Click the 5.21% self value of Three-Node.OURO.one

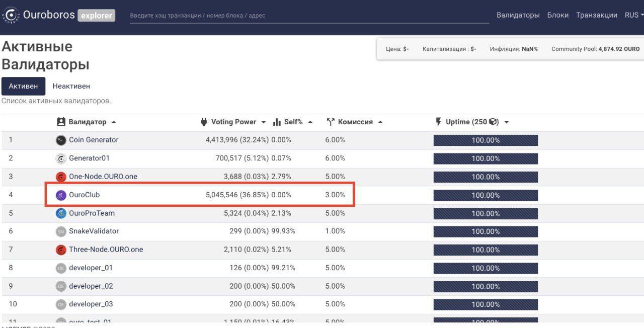[x=281, y=250]
